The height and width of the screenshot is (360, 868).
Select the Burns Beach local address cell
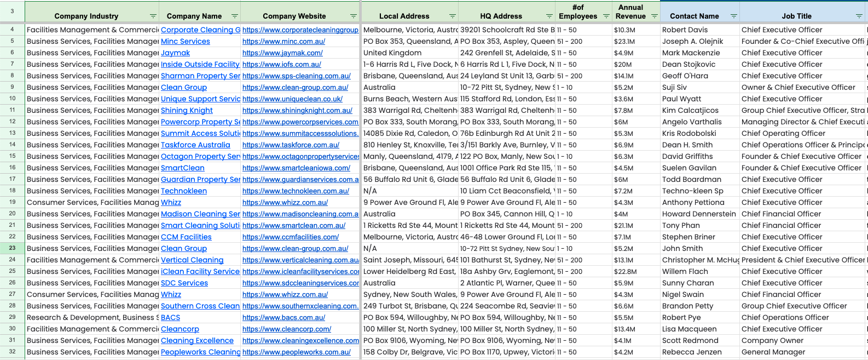coord(410,99)
